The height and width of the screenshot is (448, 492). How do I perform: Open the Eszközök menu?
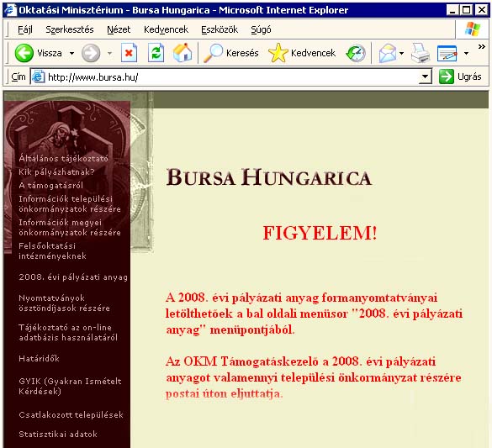(x=220, y=29)
